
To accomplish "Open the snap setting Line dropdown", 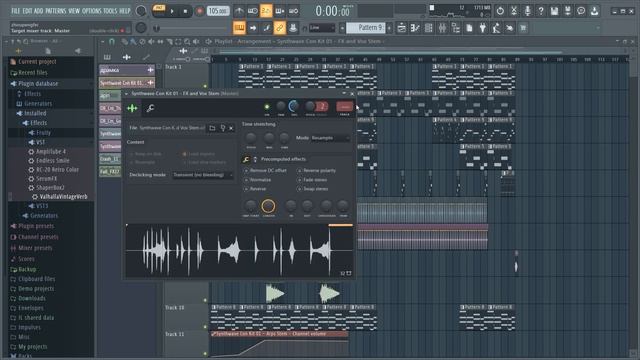I will tap(322, 28).
